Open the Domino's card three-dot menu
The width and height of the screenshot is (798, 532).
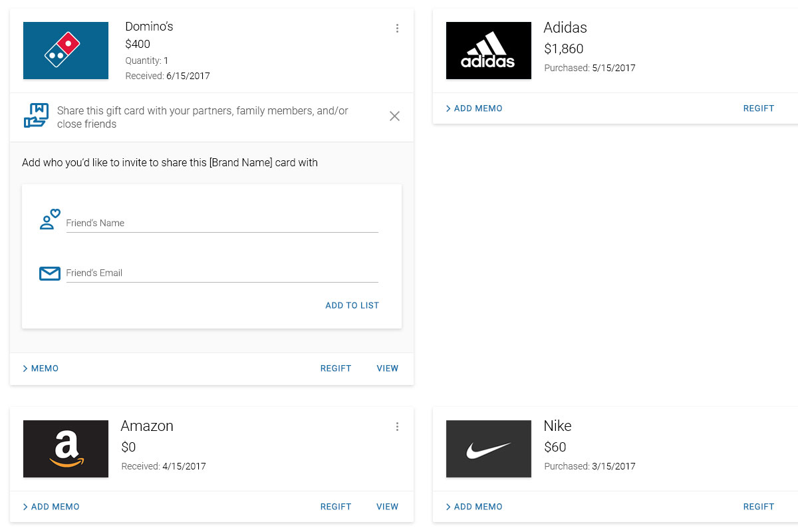click(397, 28)
